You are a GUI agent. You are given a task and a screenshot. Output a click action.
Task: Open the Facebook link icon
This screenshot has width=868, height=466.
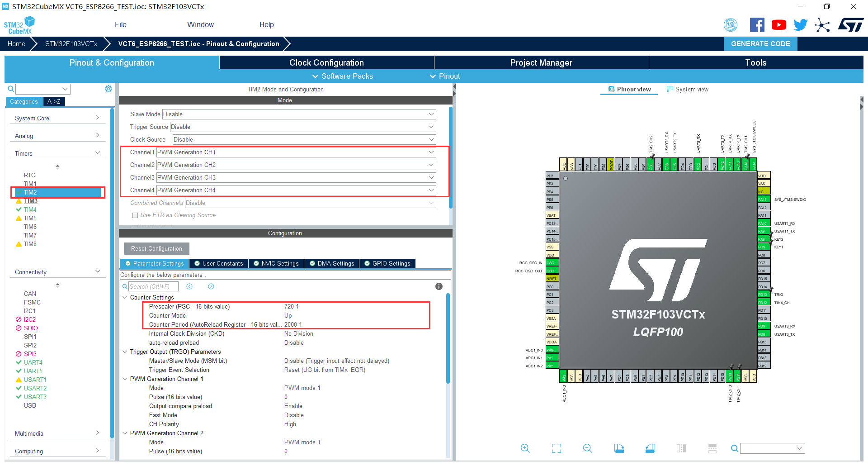point(757,25)
